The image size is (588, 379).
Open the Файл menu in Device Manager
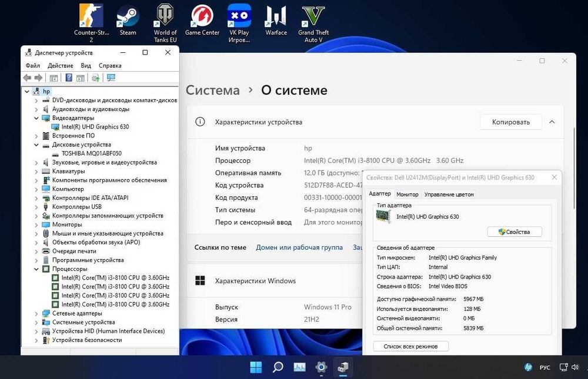point(32,65)
